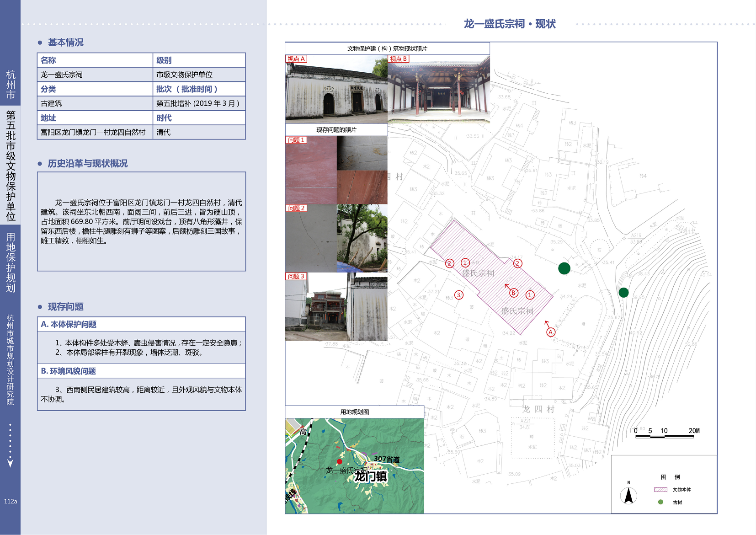Click the 龙四村 label on the site map

pyautogui.click(x=538, y=409)
